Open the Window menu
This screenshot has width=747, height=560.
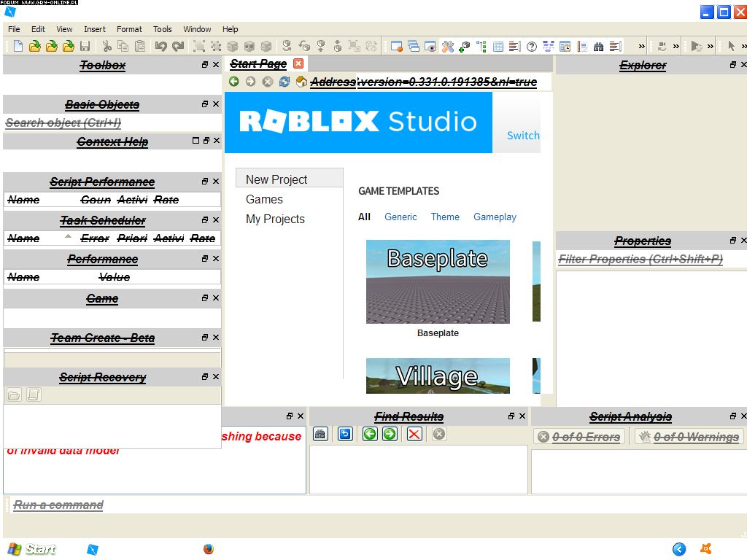(197, 29)
